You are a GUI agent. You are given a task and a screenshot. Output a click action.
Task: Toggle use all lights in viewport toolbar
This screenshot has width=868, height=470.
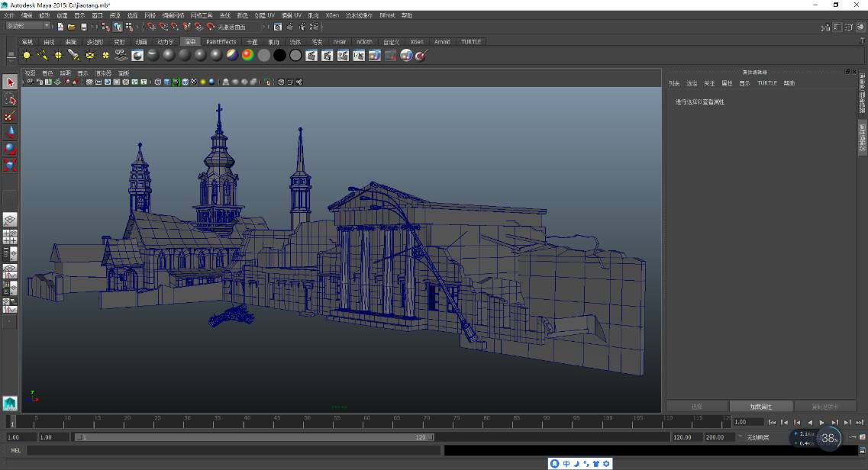click(x=203, y=82)
